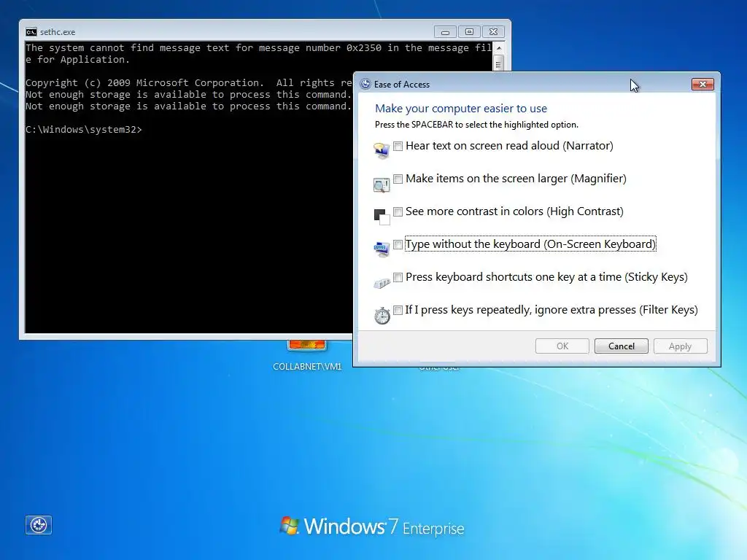Check the On-Screen Keyboard checkbox

pos(398,245)
